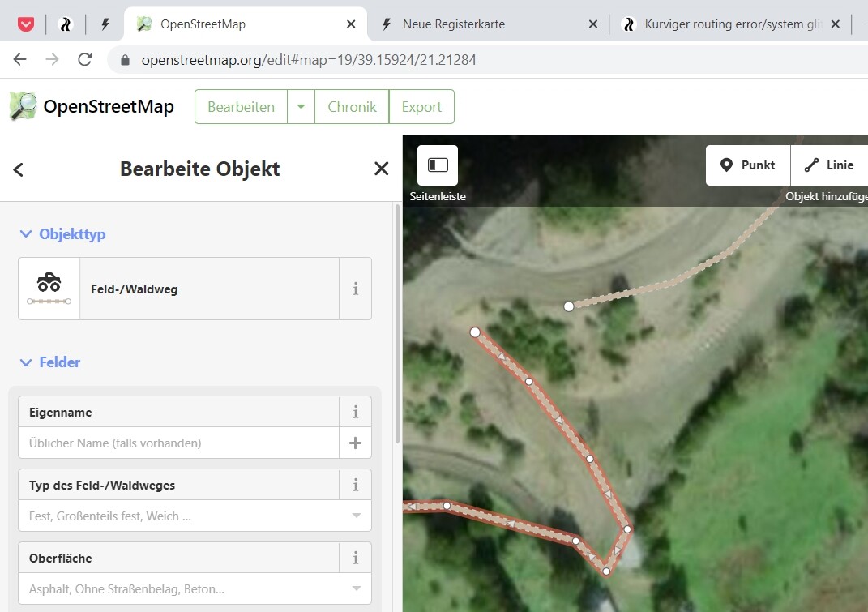Image resolution: width=868 pixels, height=612 pixels.
Task: Click the back arrow in Bearbeite Objekt panel
Action: [x=19, y=169]
